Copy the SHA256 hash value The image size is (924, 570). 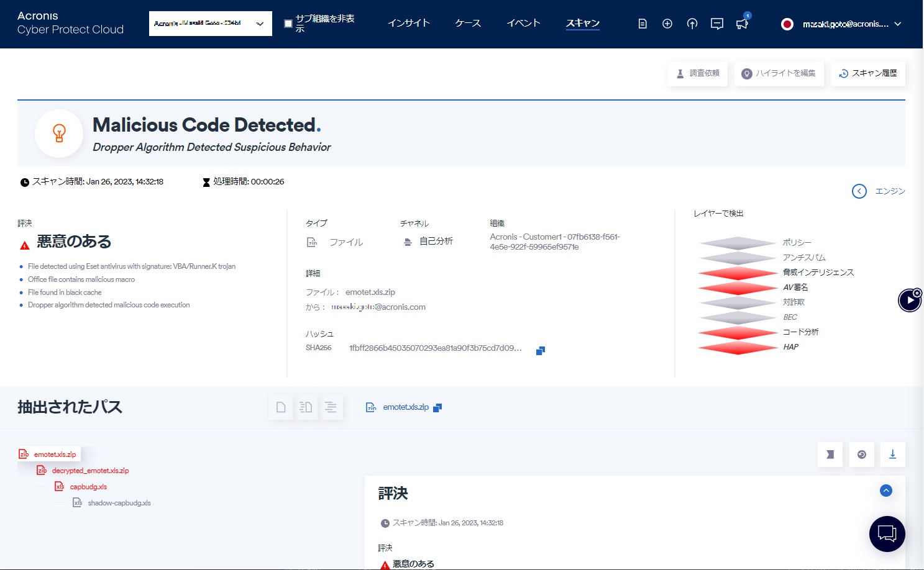click(540, 351)
